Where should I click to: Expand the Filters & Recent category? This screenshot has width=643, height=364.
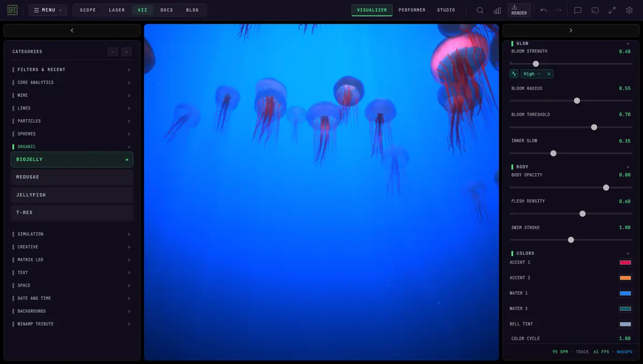pyautogui.click(x=72, y=70)
